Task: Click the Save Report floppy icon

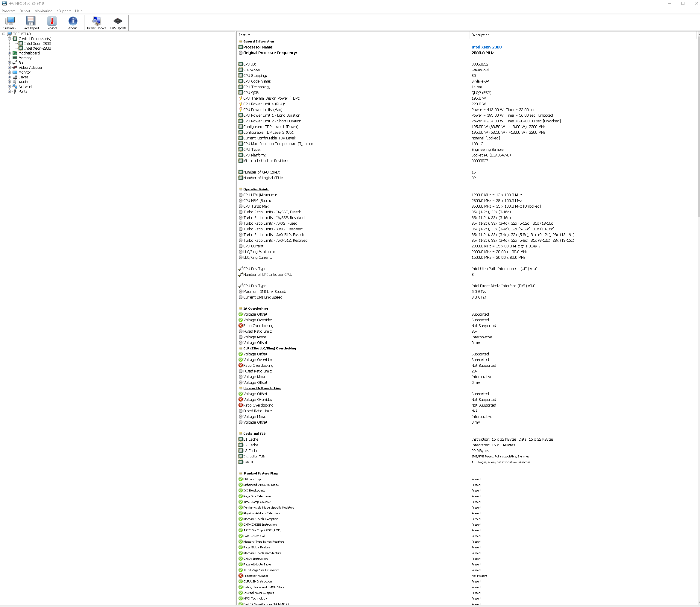Action: click(x=31, y=23)
